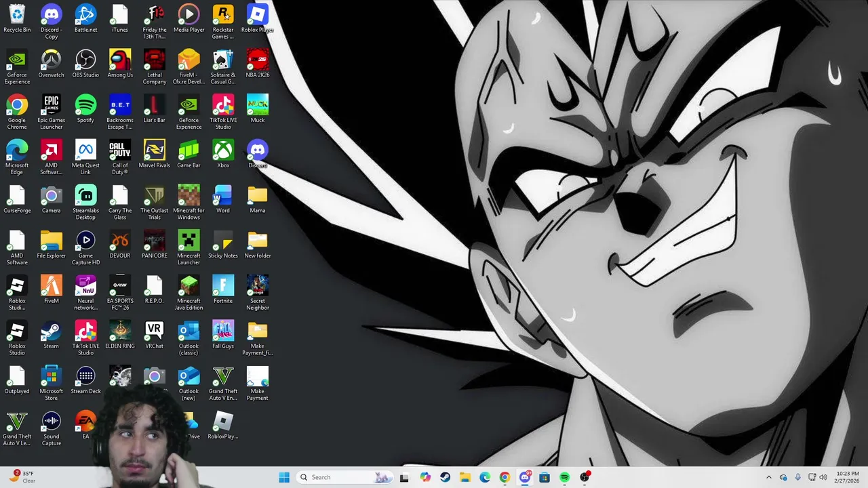Open the Minecraft Launcher icon
This screenshot has height=488, width=868.
click(x=189, y=248)
